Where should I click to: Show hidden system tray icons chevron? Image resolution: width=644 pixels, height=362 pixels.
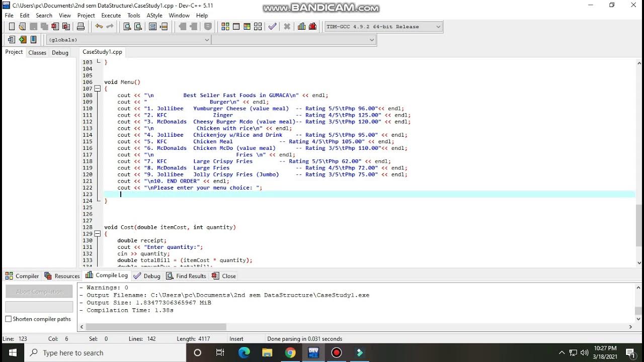coord(561,353)
